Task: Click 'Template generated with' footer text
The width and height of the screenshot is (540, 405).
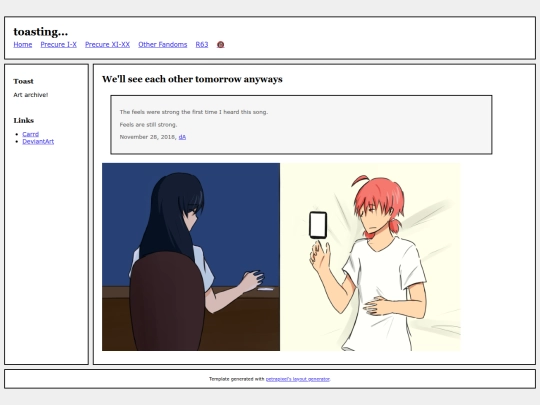Action: tap(237, 379)
